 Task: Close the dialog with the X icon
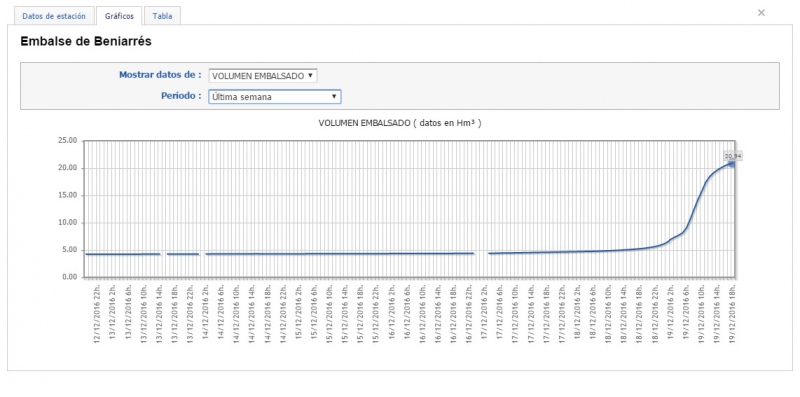tap(761, 13)
